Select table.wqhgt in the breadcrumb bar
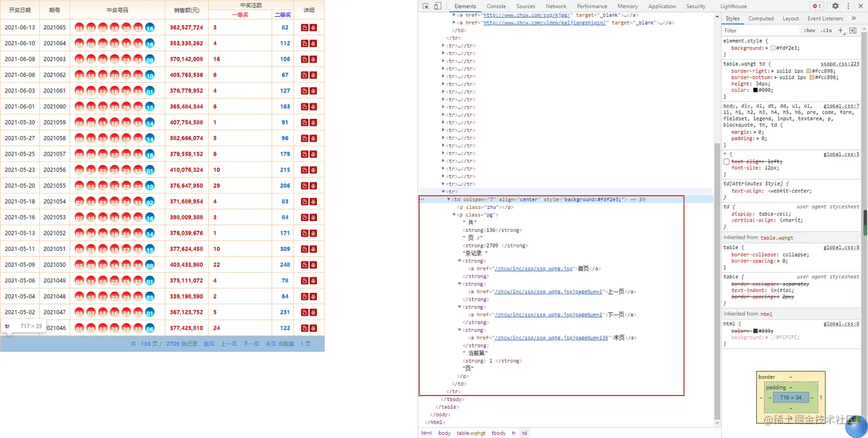 pos(471,433)
